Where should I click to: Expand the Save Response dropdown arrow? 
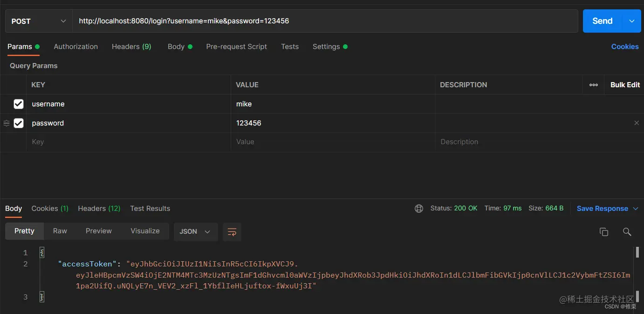point(636,209)
